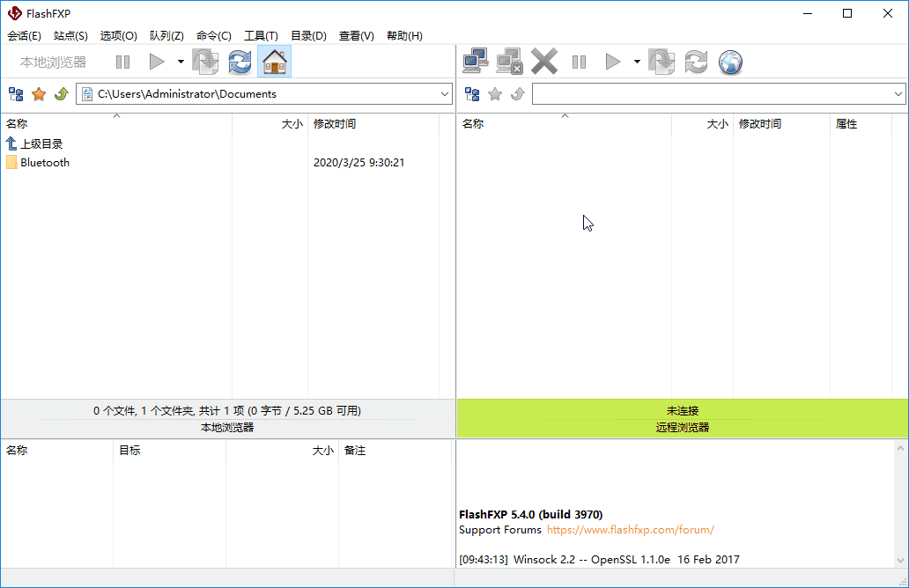Click the 未连接 remote status bar
The image size is (909, 588).
[683, 411]
